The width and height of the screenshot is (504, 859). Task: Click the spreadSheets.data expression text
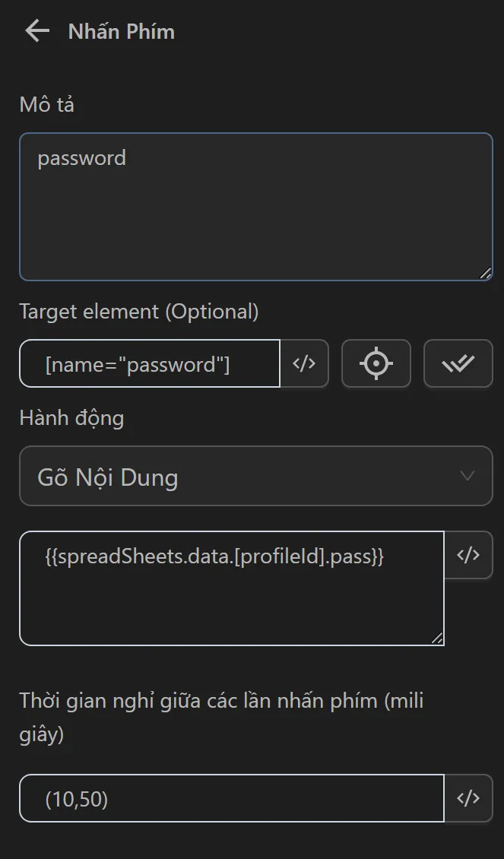[214, 557]
